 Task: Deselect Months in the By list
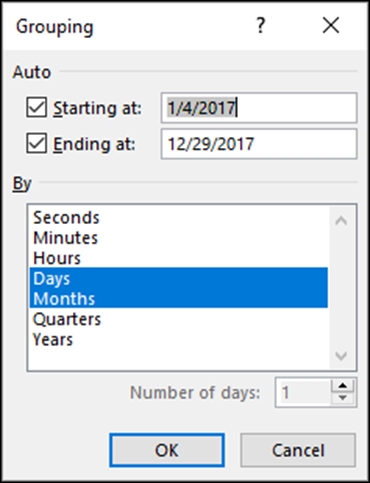click(179, 298)
